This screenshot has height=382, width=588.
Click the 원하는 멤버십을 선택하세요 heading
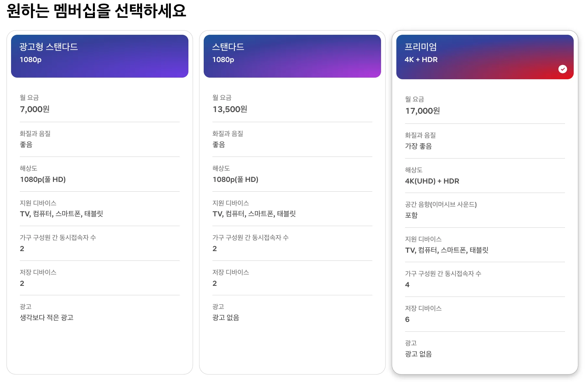pyautogui.click(x=96, y=11)
